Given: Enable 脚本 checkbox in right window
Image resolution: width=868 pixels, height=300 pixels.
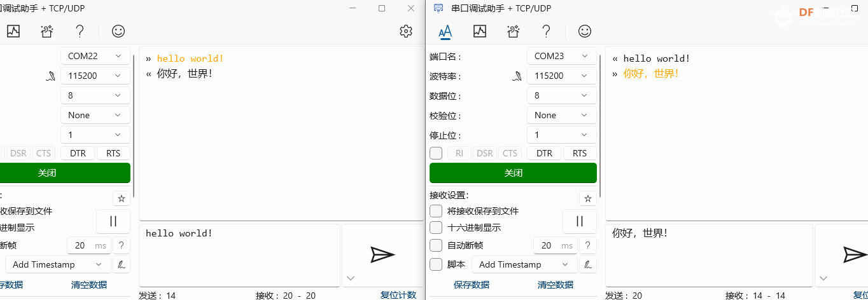Looking at the screenshot, I should [x=436, y=264].
